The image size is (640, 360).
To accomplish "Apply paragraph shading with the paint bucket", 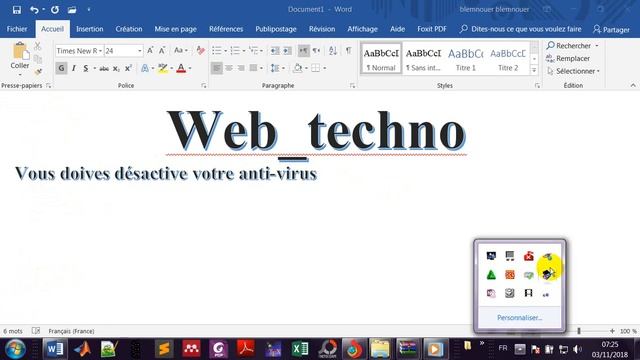I will (x=298, y=68).
